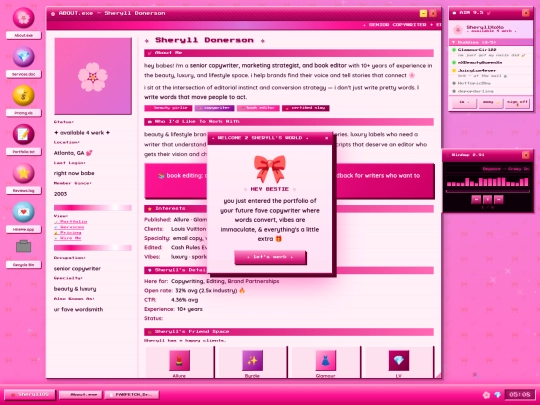Click the red bow icon in the welcome popup
This screenshot has width=540, height=405.
270,169
